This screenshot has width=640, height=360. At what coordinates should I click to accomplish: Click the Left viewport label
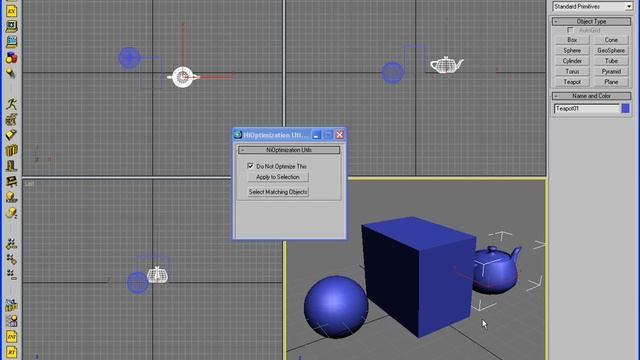click(x=29, y=184)
